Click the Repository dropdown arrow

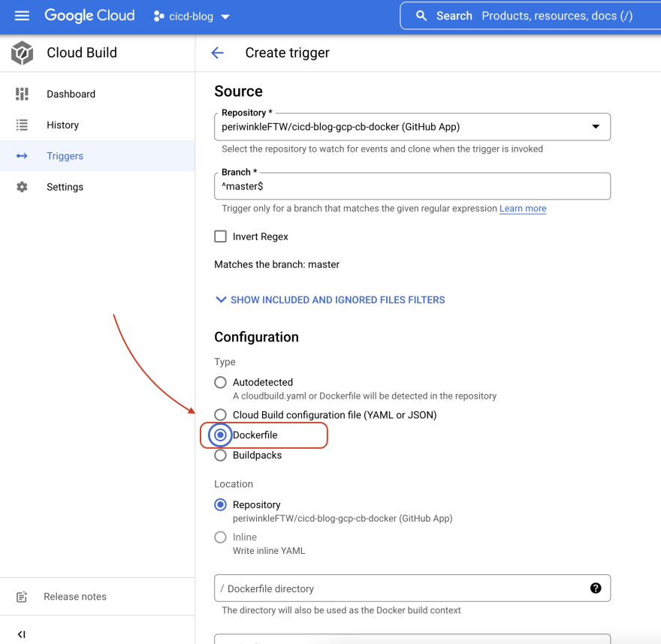coord(595,126)
